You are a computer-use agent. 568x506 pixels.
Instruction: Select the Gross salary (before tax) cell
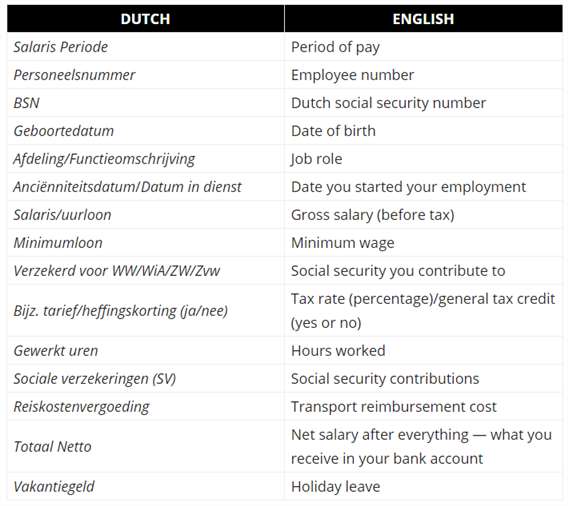(x=423, y=215)
